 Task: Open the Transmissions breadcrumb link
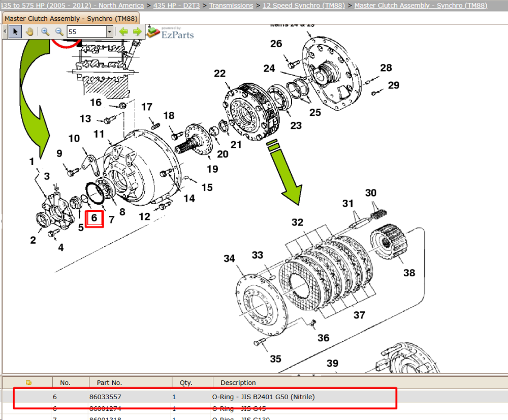[x=231, y=6]
